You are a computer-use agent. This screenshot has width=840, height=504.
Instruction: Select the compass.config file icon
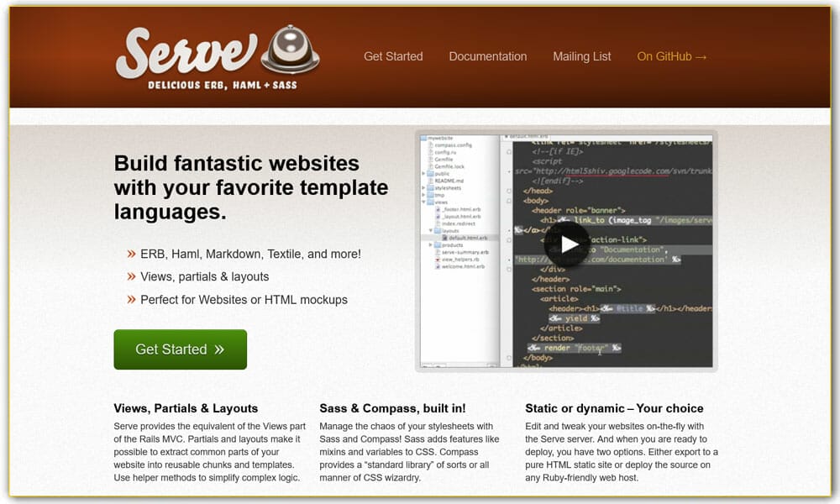click(x=430, y=145)
